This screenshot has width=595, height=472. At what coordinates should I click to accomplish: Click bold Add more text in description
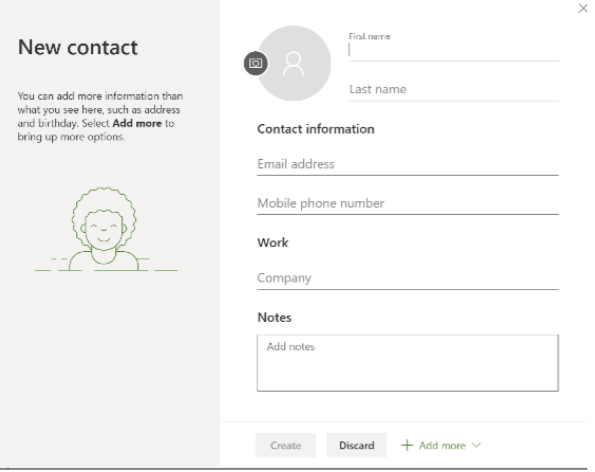tap(137, 123)
